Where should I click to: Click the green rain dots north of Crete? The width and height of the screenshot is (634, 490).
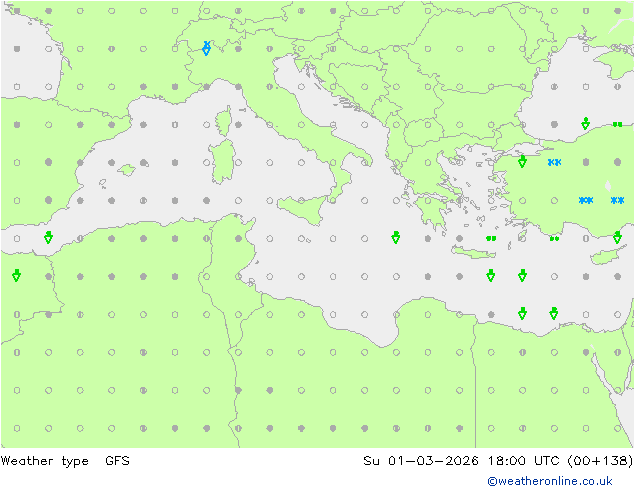491,239
